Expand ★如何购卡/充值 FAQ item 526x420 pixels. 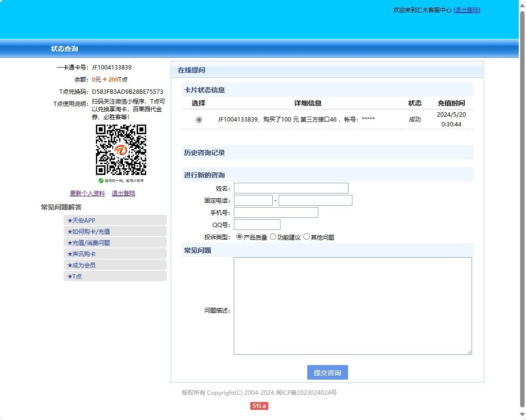[x=115, y=231]
